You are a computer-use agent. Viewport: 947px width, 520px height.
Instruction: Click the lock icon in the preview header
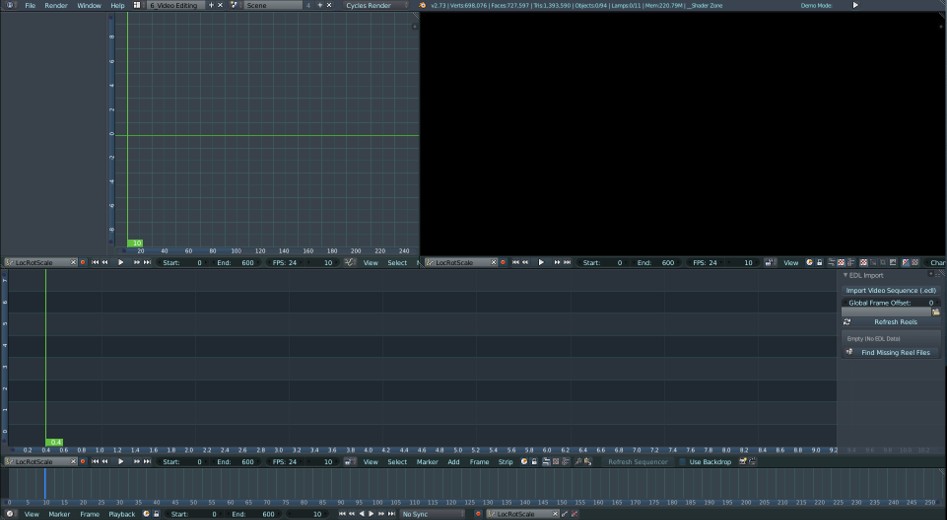[819, 263]
